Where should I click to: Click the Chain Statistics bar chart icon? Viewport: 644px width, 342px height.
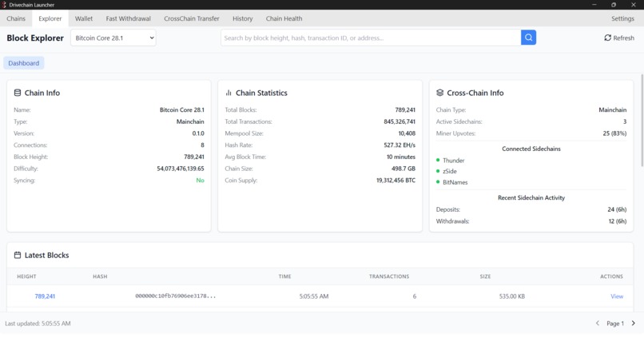(x=229, y=93)
